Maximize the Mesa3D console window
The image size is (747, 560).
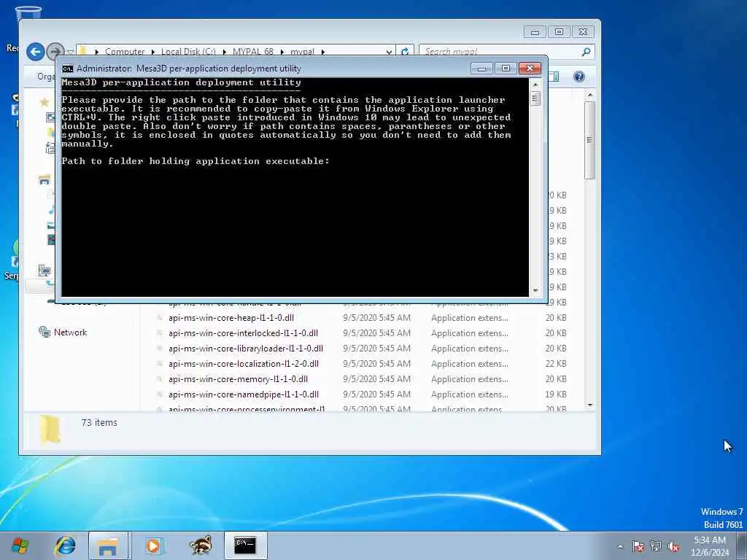[x=506, y=69]
